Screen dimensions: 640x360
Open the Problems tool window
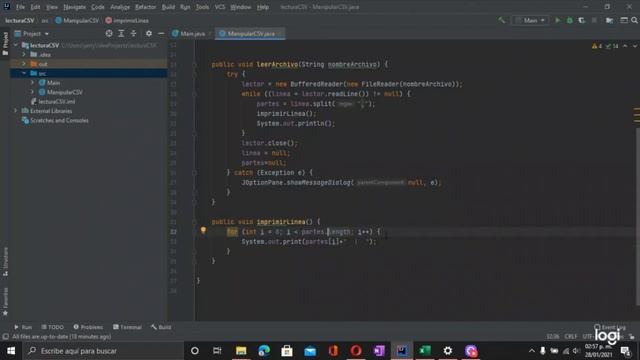click(x=88, y=327)
